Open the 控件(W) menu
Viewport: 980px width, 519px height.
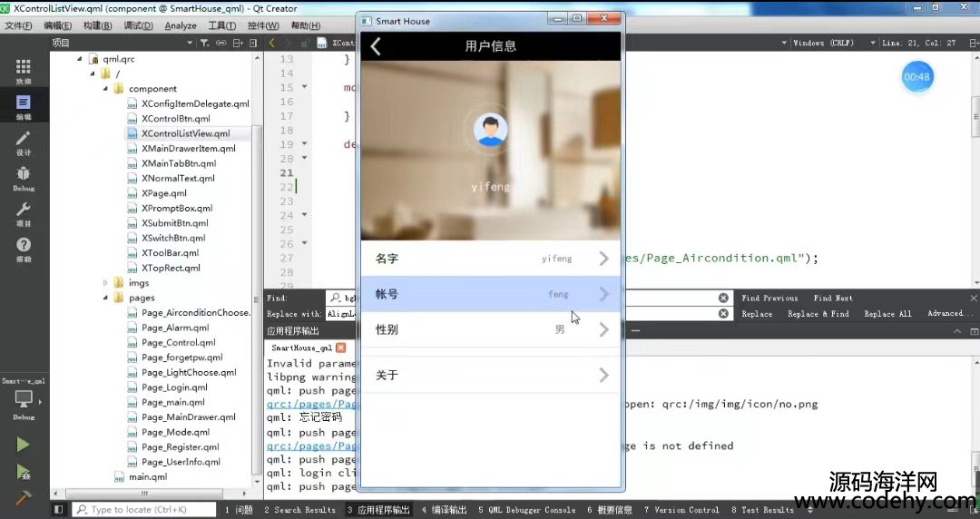click(x=263, y=25)
